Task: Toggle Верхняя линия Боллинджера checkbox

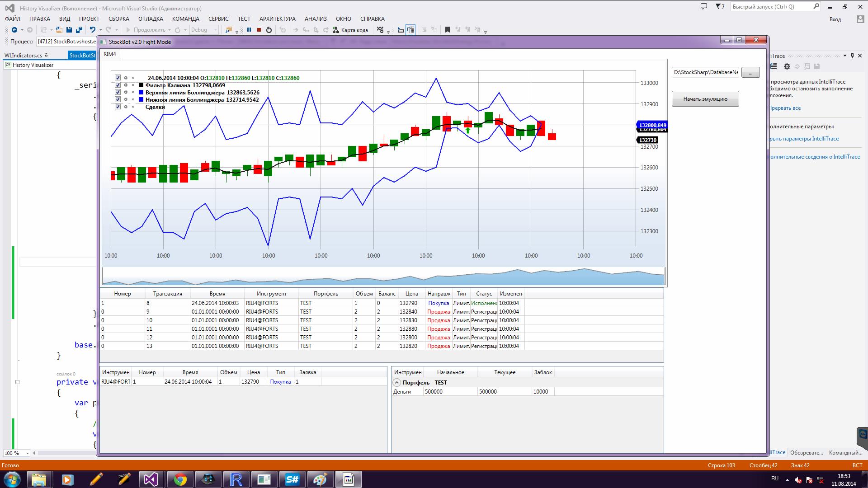Action: pyautogui.click(x=118, y=92)
